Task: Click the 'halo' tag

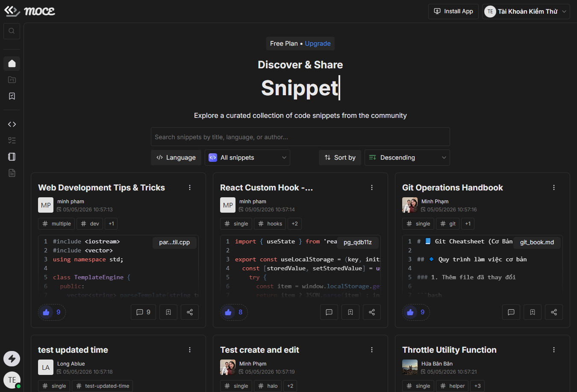Action: pyautogui.click(x=268, y=386)
